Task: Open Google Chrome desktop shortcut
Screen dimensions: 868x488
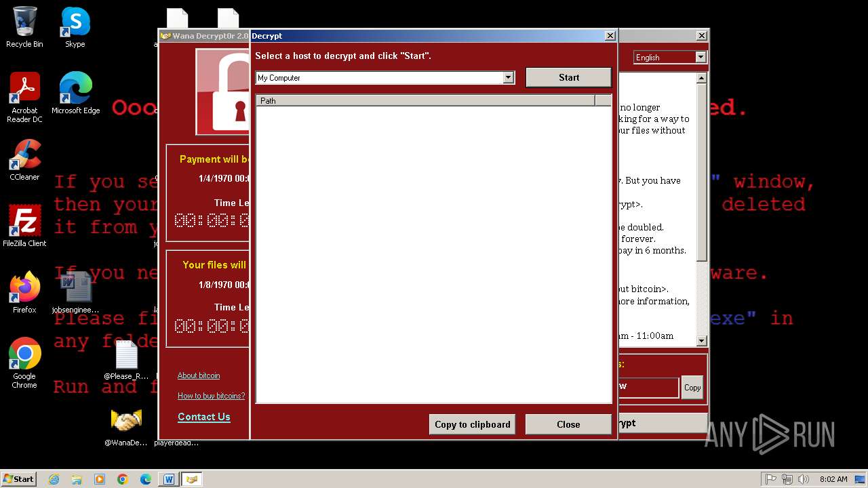Action: pyautogui.click(x=24, y=363)
